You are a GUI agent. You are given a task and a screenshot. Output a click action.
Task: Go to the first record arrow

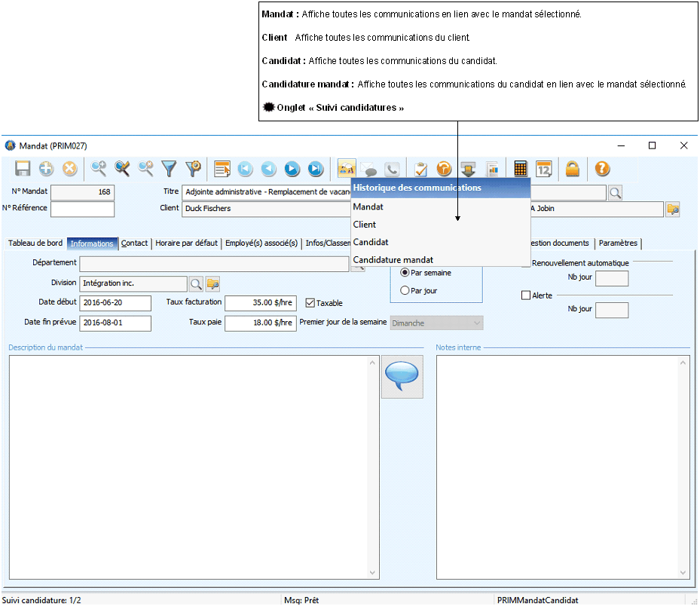tap(245, 169)
